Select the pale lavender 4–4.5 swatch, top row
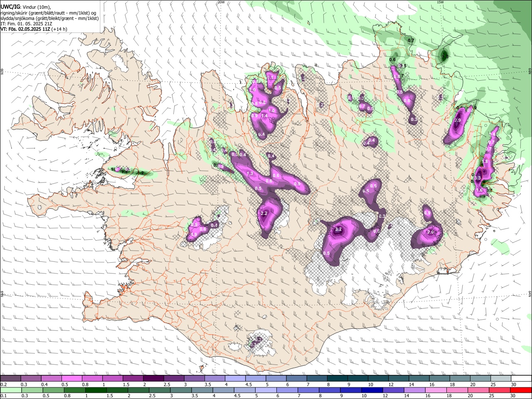The image size is (532, 399). [x=235, y=378]
